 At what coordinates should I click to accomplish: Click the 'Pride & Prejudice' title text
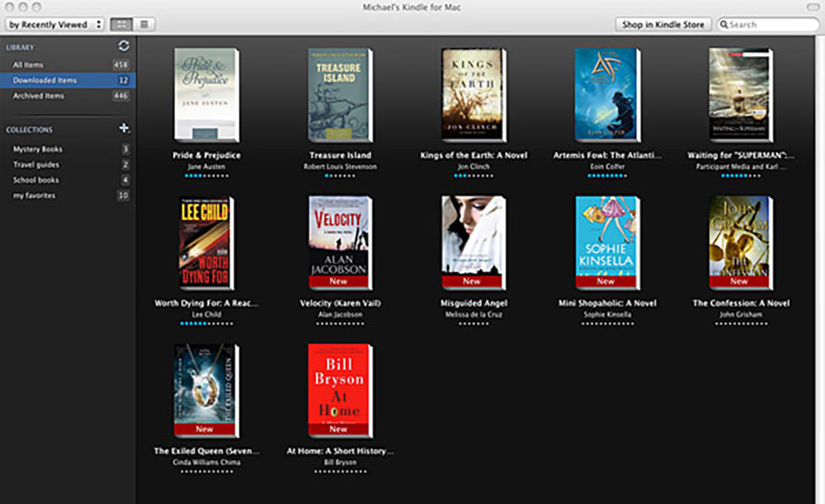pyautogui.click(x=207, y=155)
